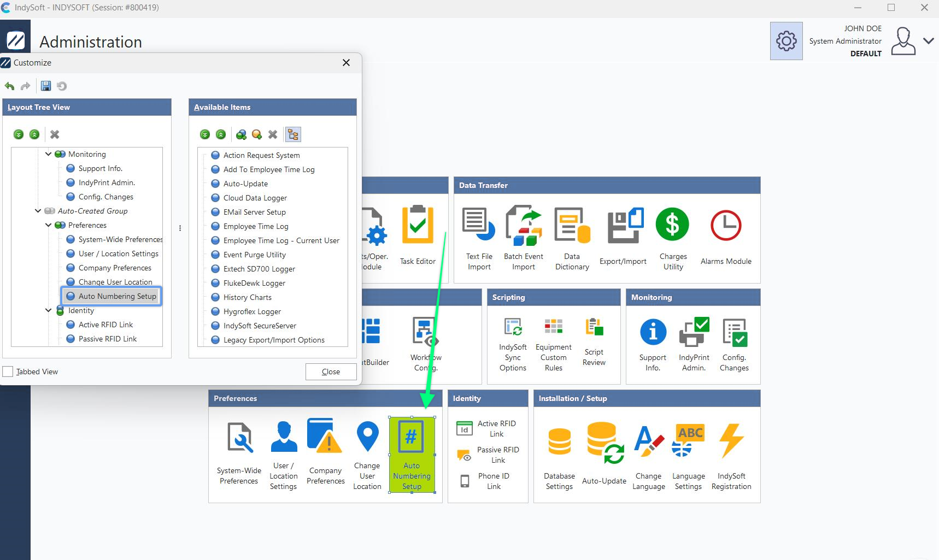
Task: Undo the last Customize dialog change
Action: [x=10, y=86]
